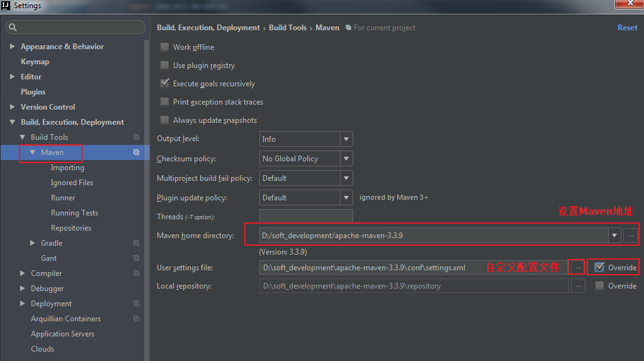Enable Work offline checkbox
The height and width of the screenshot is (361, 644).
[x=165, y=47]
